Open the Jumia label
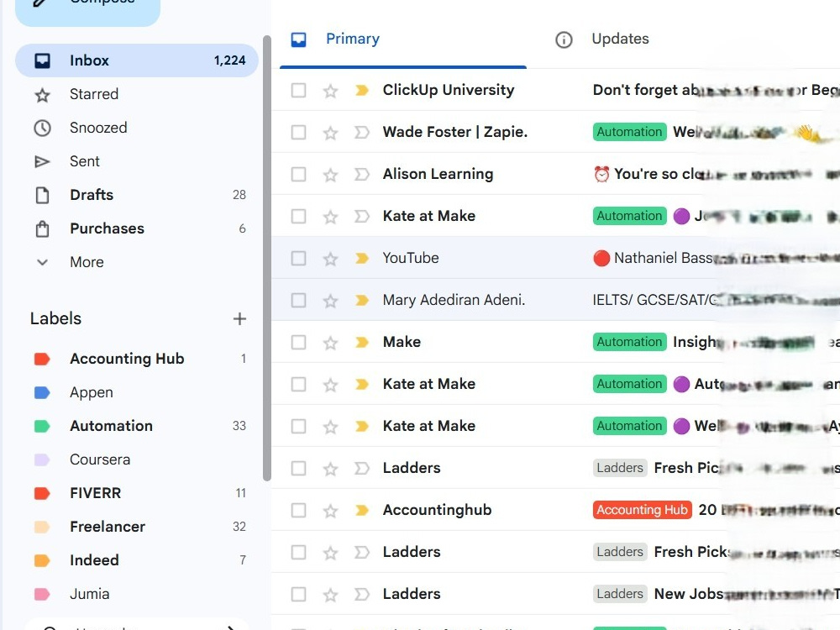This screenshot has width=840, height=630. (137, 594)
